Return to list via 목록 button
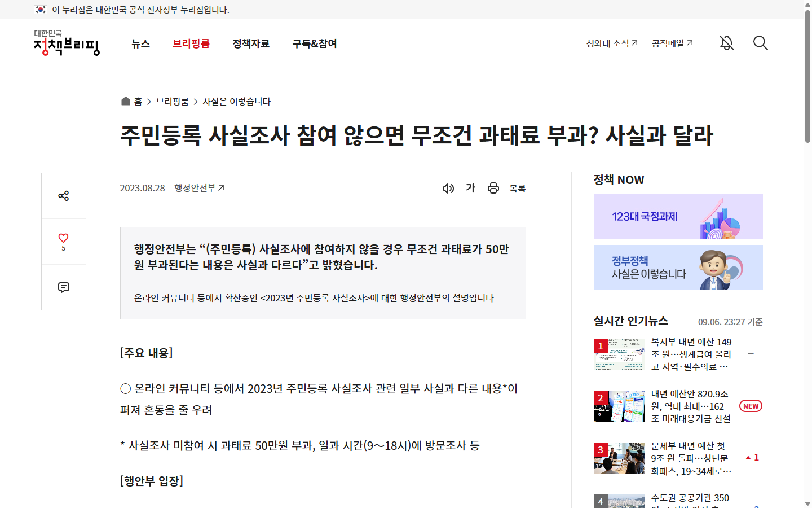 point(518,189)
